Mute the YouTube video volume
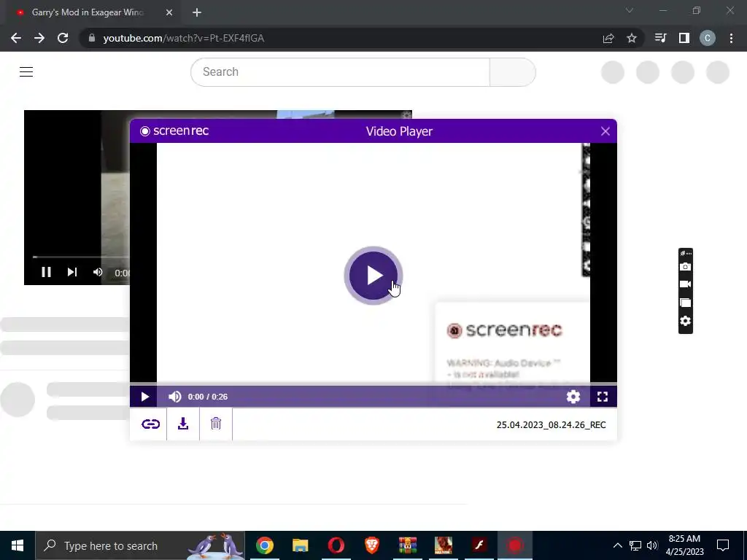The height and width of the screenshot is (560, 747). (x=98, y=272)
